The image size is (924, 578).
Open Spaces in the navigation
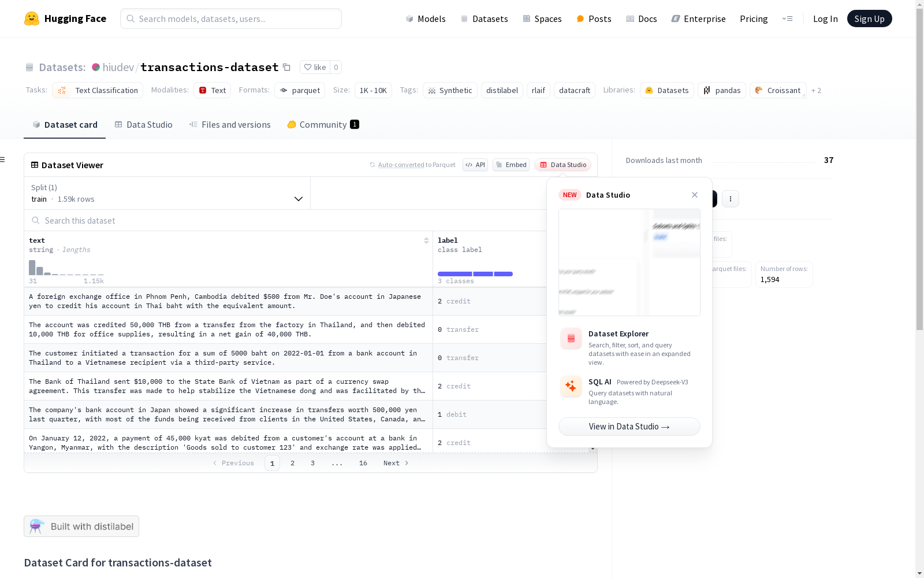(542, 18)
